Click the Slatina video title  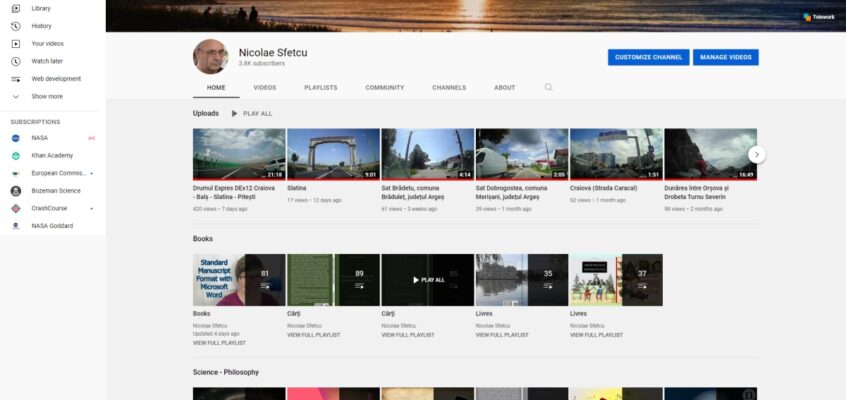297,188
